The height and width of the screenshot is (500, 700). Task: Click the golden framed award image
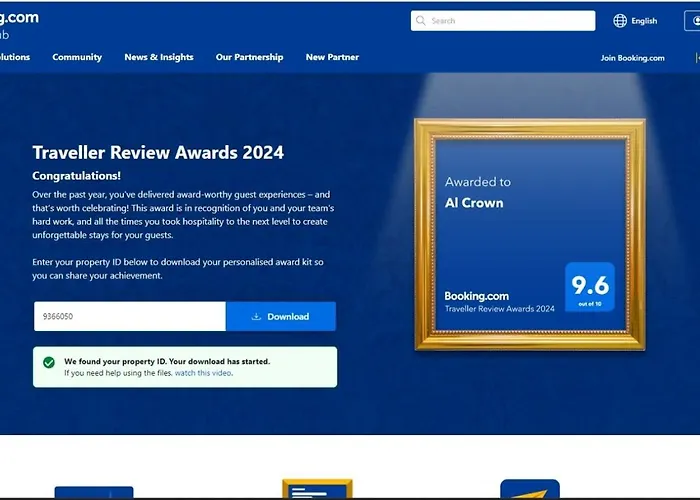529,234
